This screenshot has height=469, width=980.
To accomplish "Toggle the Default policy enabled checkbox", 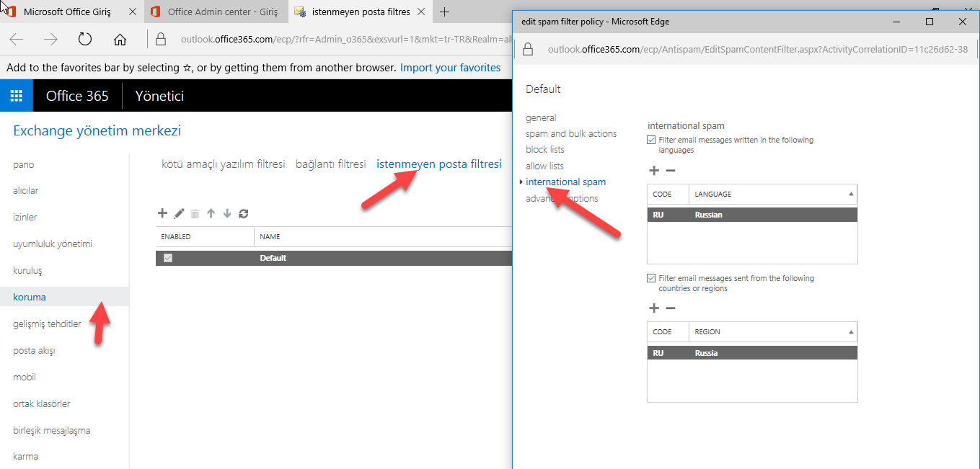I will (x=168, y=258).
